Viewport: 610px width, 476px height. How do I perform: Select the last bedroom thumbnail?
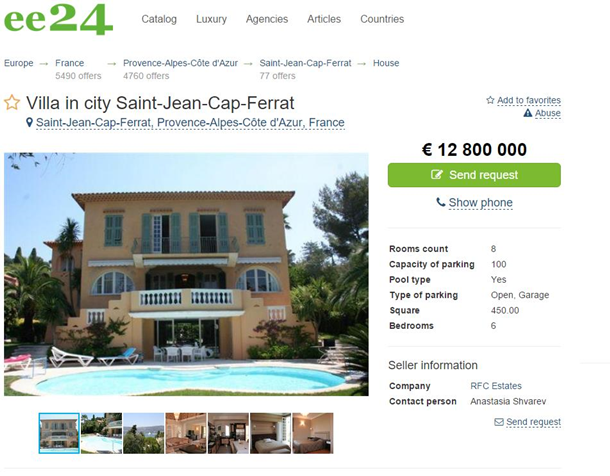click(313, 432)
